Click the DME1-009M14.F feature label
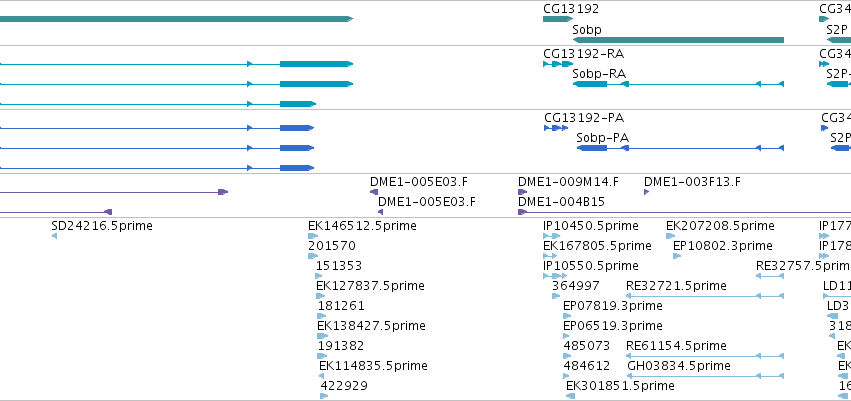Image resolution: width=851 pixels, height=401 pixels. [568, 182]
